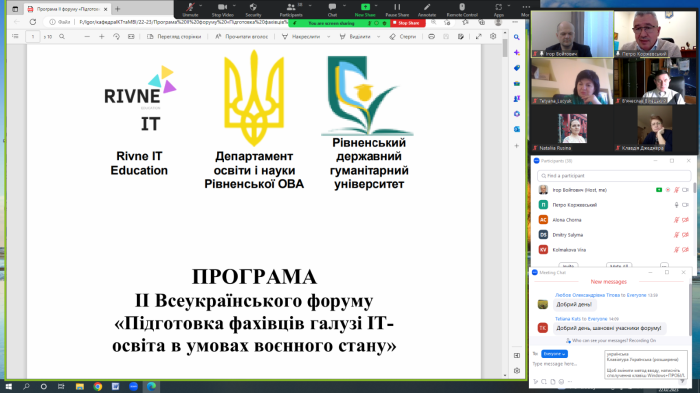
Task: Open the Annotate pencil tool
Action: 427,9
